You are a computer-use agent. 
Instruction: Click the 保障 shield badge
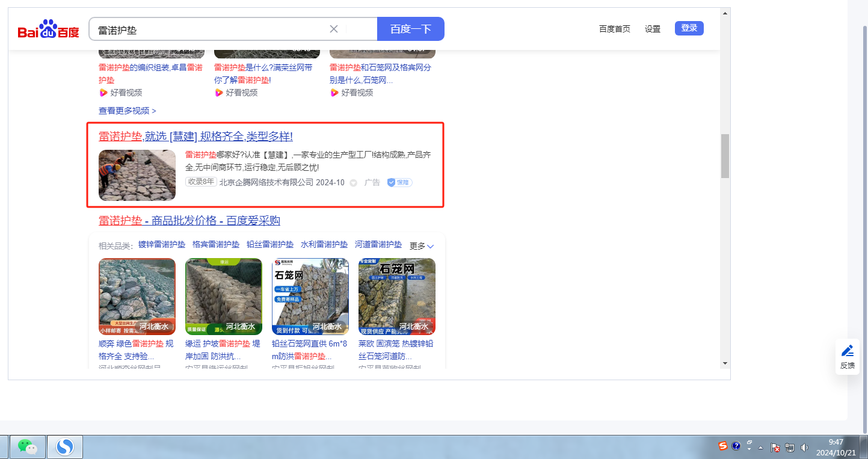[x=399, y=182]
